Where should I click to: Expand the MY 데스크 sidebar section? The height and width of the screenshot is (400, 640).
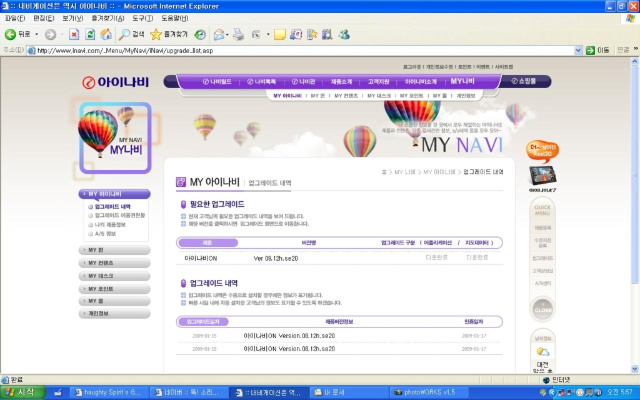coord(114,276)
